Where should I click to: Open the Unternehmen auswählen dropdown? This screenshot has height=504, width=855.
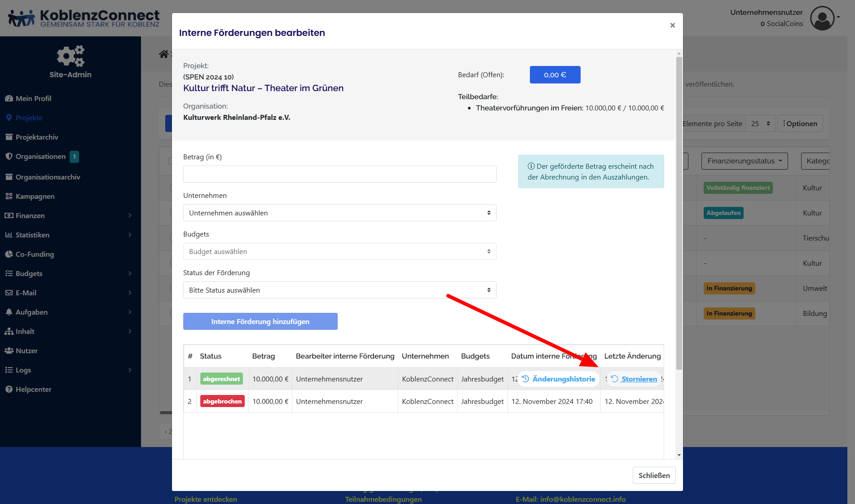coord(339,213)
